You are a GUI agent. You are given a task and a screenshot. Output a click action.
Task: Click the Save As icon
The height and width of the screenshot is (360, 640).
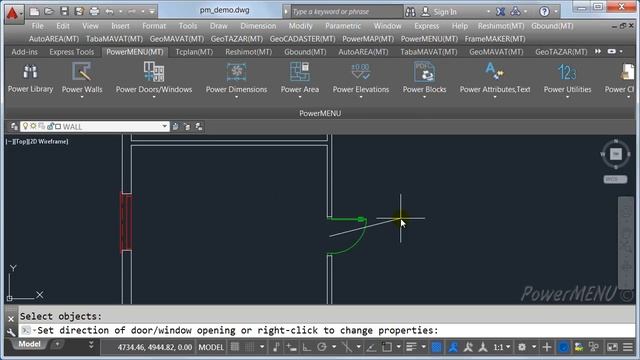pos(79,11)
